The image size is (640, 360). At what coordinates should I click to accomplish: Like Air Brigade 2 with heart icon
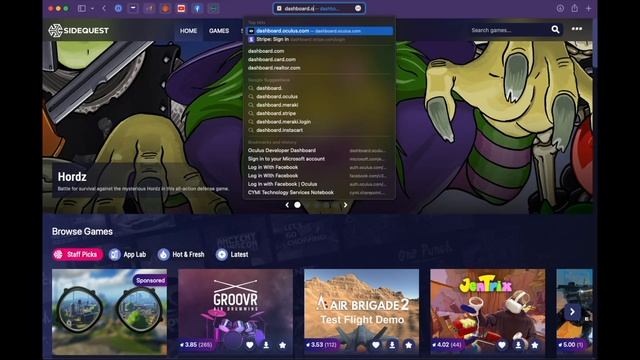(x=376, y=345)
